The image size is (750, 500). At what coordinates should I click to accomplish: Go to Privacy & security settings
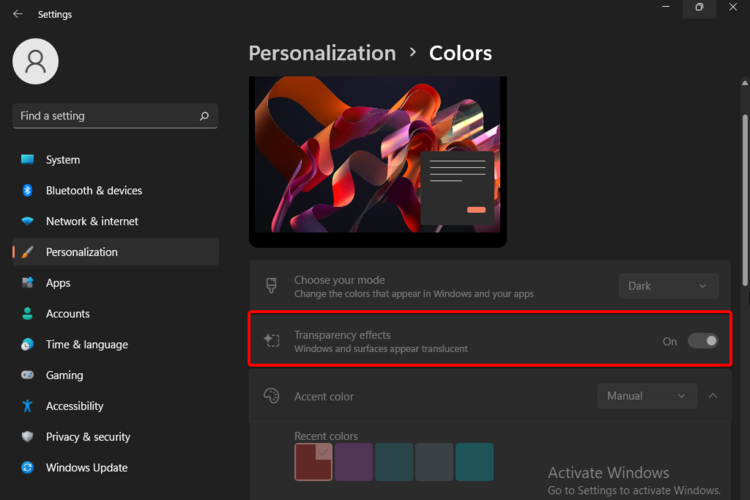coord(88,437)
